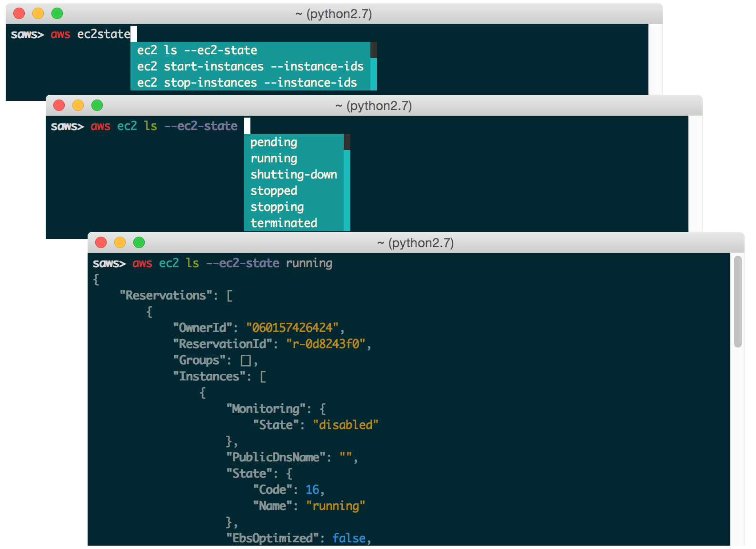Close the front terminal window (red button)
The image size is (756, 549).
tap(101, 242)
